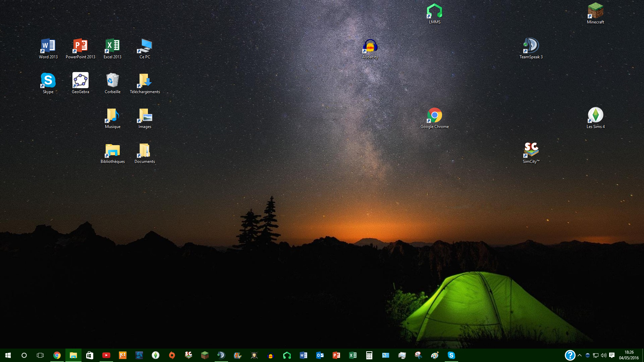This screenshot has width=644, height=362.
Task: Select the GeoGebra desktop icon
Action: 80,82
